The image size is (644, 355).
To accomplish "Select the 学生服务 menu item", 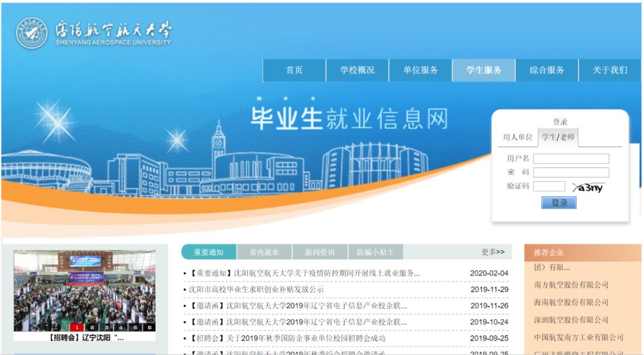I will [484, 70].
